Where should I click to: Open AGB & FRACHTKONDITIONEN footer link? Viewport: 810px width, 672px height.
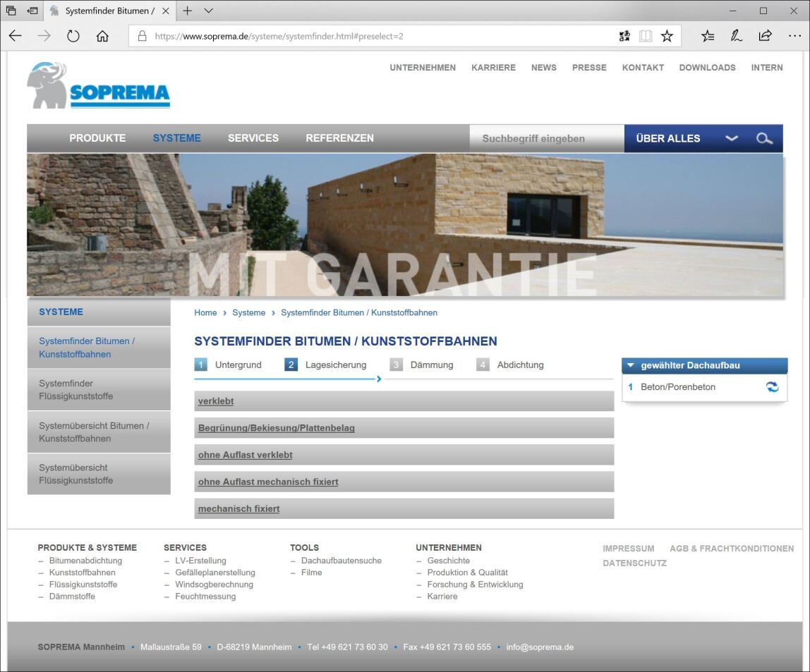click(x=732, y=549)
